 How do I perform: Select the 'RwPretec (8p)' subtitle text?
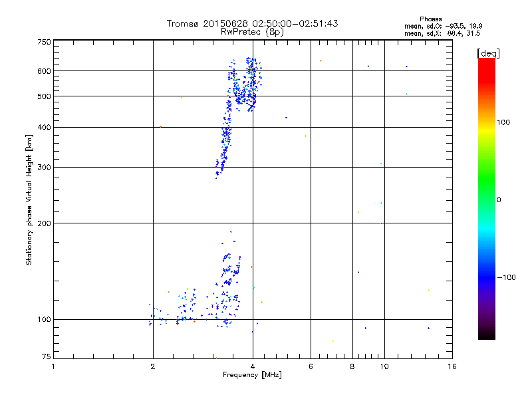[252, 32]
